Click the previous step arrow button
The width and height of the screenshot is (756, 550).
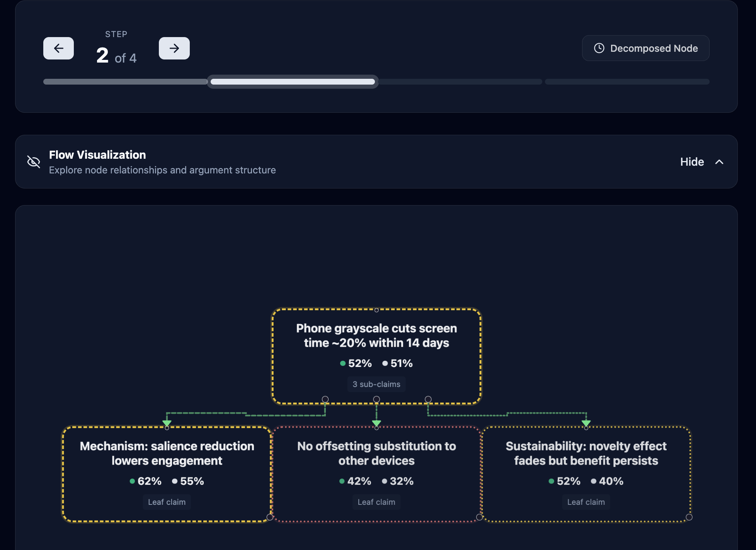(x=58, y=48)
